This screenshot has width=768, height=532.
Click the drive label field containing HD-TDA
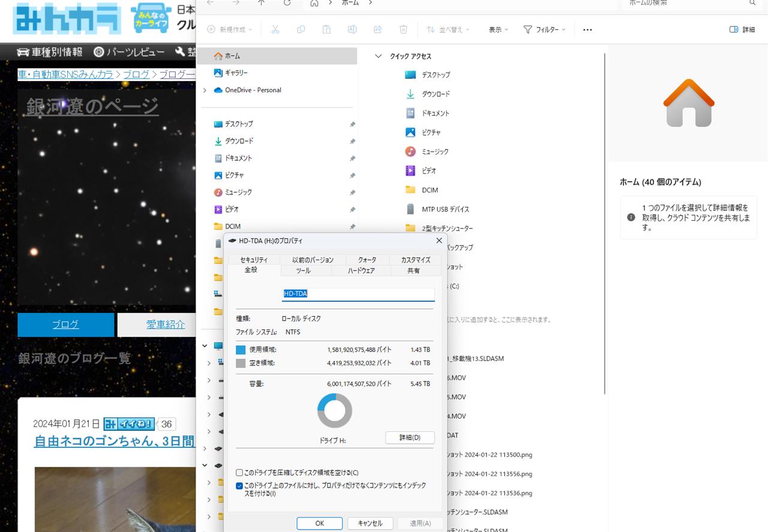[358, 294]
